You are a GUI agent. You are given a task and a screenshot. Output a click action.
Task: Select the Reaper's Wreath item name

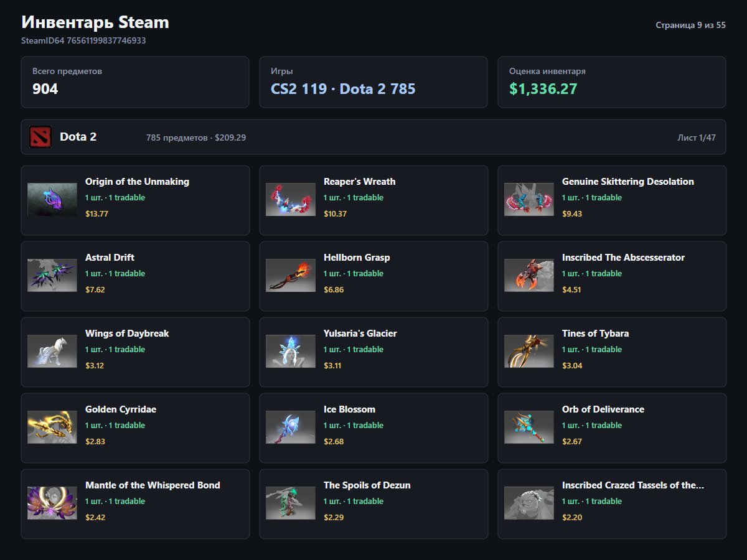359,182
